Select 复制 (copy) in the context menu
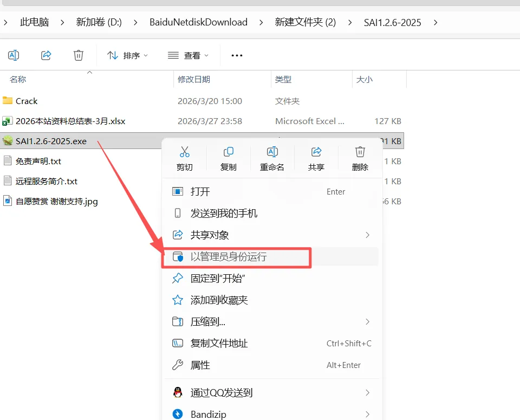The width and height of the screenshot is (520, 420). (x=228, y=159)
